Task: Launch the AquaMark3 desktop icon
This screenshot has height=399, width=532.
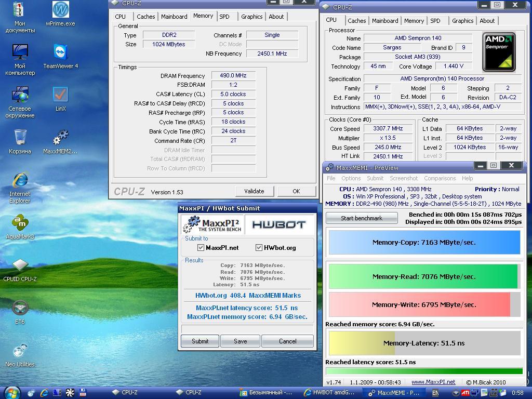Action: pyautogui.click(x=20, y=227)
